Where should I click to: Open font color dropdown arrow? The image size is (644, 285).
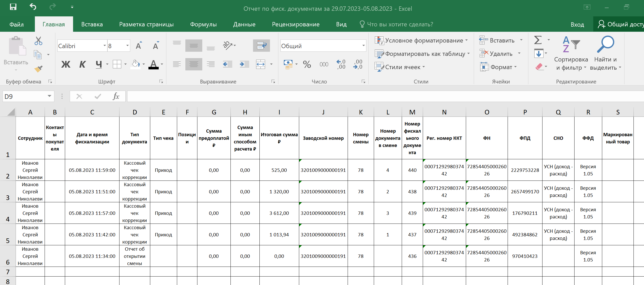(162, 64)
